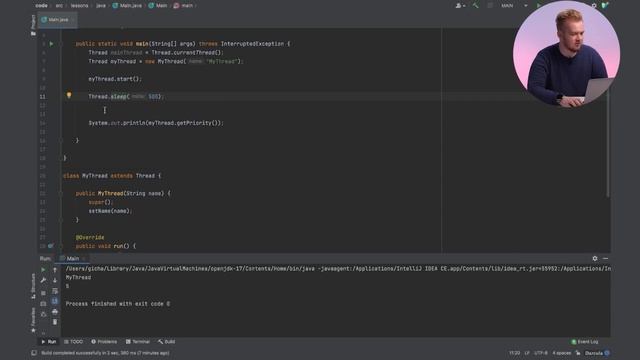Click the main method breadcrumb
This screenshot has width=640, height=360.
183,6
